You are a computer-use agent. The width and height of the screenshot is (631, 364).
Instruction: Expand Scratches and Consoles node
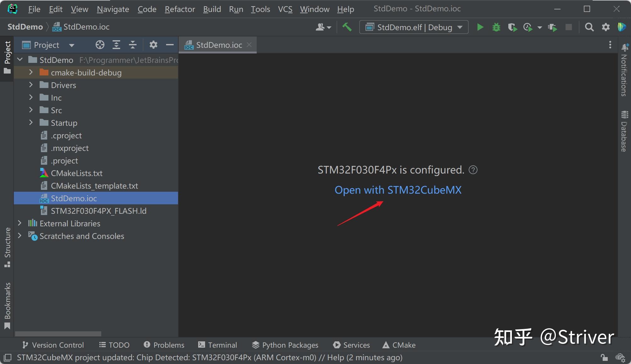click(x=20, y=236)
